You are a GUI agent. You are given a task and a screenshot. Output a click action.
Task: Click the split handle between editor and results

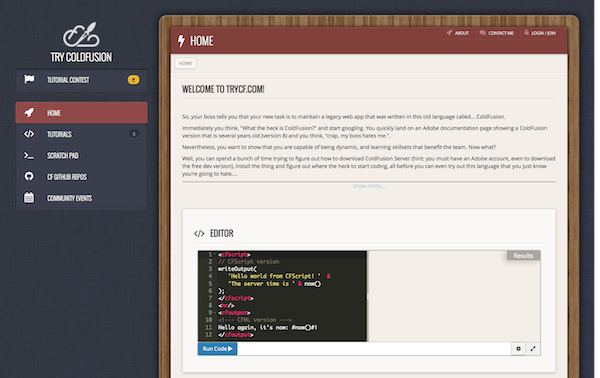click(367, 296)
